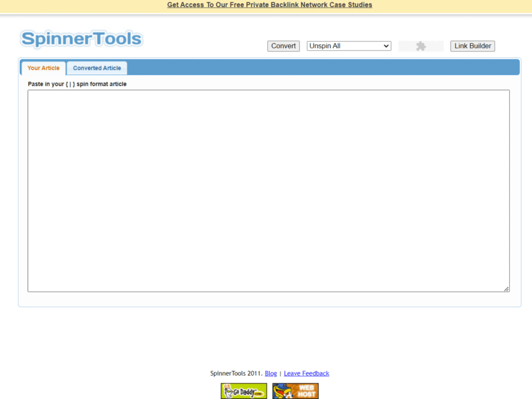
Task: Click the grayed-out puzzle piece icon
Action: coord(421,46)
